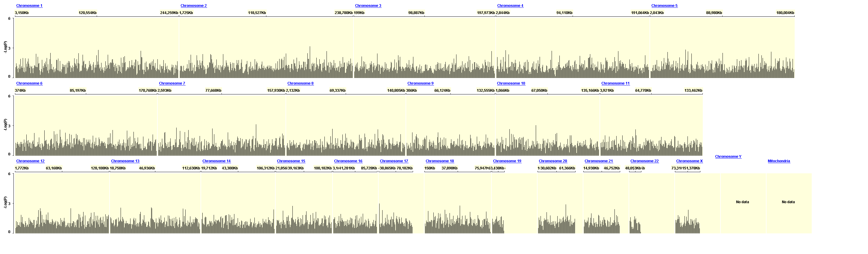Click the tallest peak in Chromosome 2 plot
Viewport: 868px width, 254px height.
click(x=310, y=62)
